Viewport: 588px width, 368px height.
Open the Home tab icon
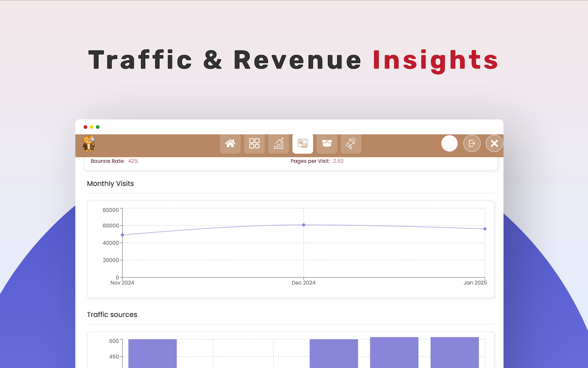click(x=230, y=144)
